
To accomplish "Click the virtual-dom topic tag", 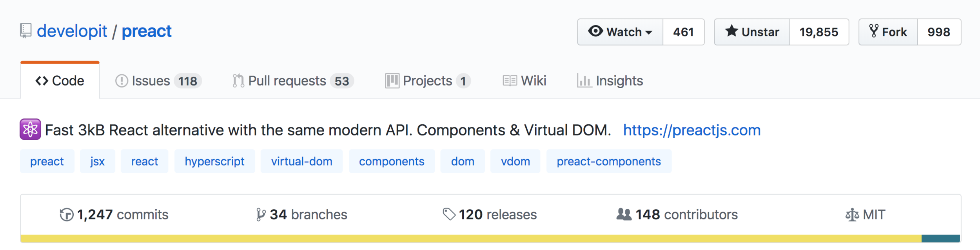I will click(x=302, y=161).
